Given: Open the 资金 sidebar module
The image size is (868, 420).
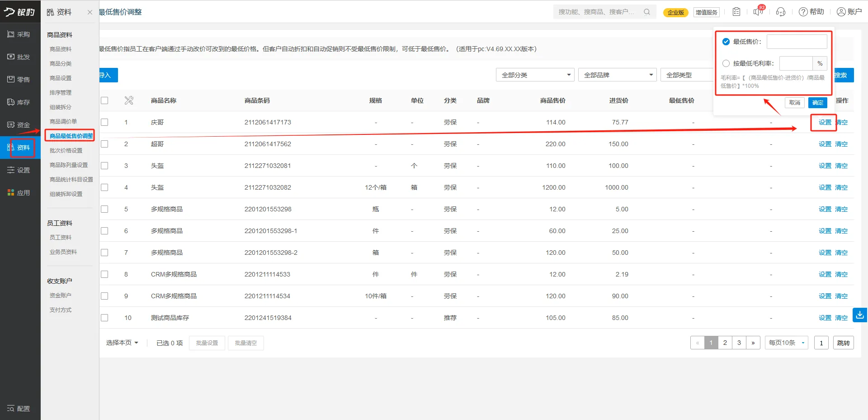Looking at the screenshot, I should (x=20, y=124).
